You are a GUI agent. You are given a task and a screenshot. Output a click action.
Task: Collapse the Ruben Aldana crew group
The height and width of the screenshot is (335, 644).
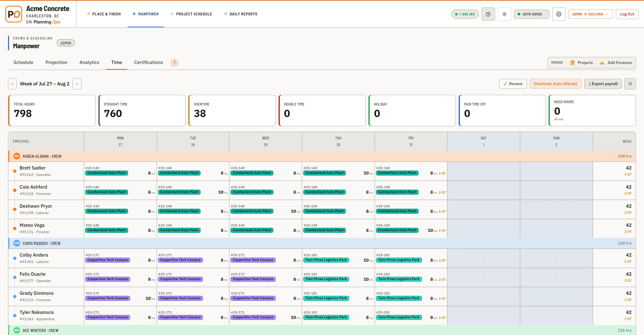click(322, 156)
